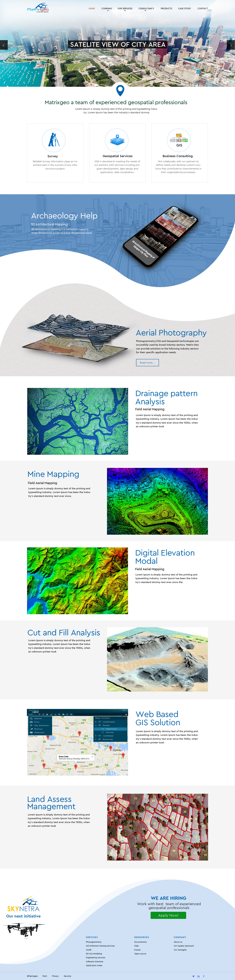
Task: Expand the Company dropdown arrow in navigation
Action: click(x=108, y=11)
